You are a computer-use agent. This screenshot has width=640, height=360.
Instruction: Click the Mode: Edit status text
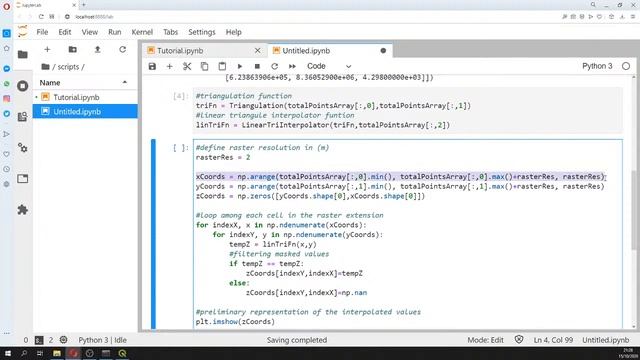tap(485, 340)
